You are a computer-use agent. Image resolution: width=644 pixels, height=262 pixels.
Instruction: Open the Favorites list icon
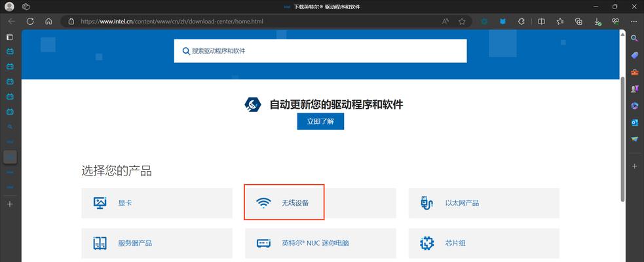tap(559, 22)
